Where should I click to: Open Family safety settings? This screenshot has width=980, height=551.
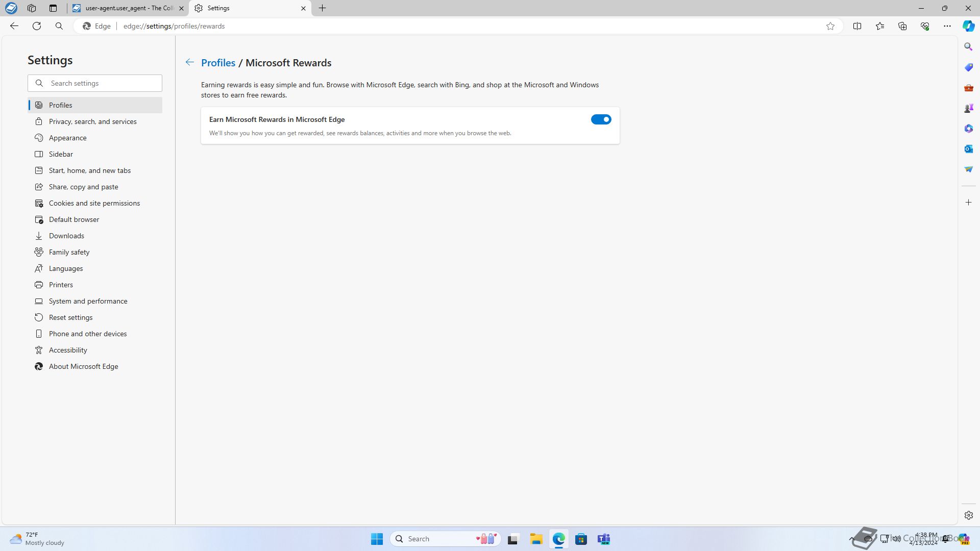(95, 252)
